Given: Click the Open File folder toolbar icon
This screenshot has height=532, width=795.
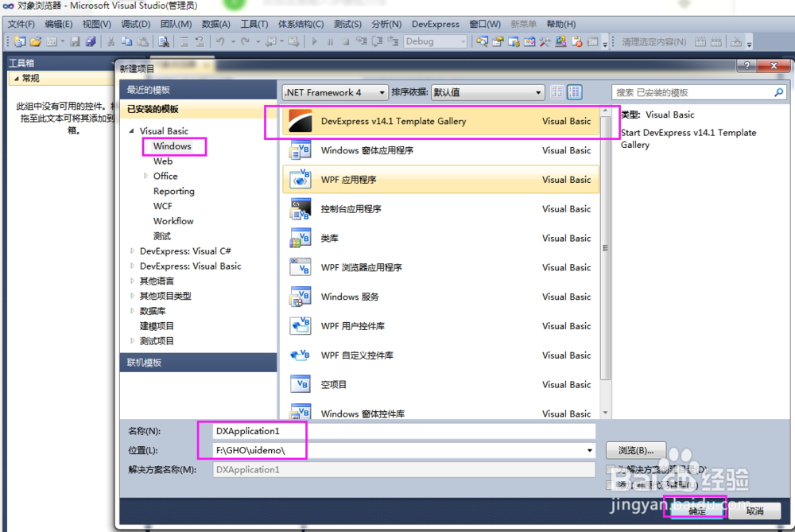Looking at the screenshot, I should point(36,41).
